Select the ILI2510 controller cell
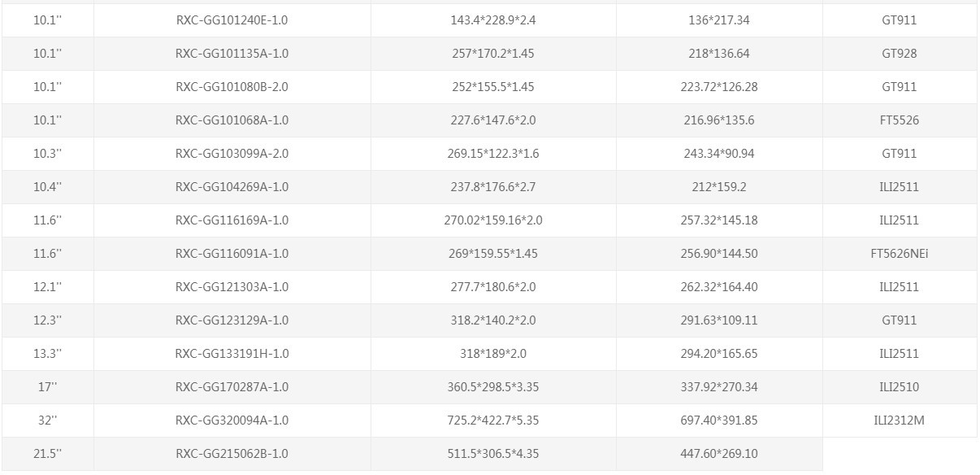The image size is (980, 475). click(x=899, y=387)
